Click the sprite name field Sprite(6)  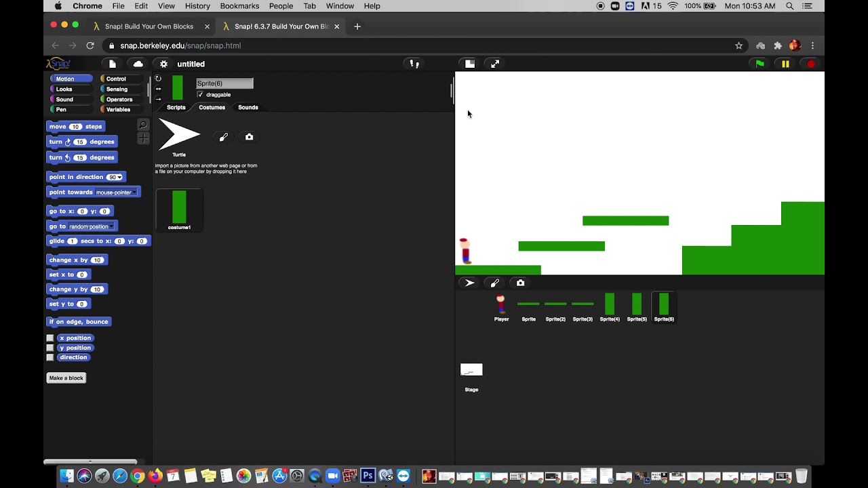(224, 83)
